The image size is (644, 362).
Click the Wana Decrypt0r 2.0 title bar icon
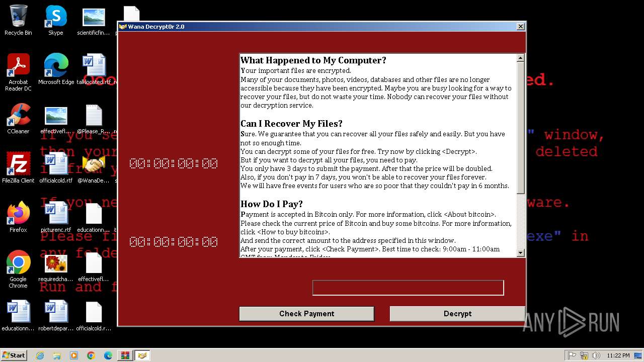[x=123, y=27]
